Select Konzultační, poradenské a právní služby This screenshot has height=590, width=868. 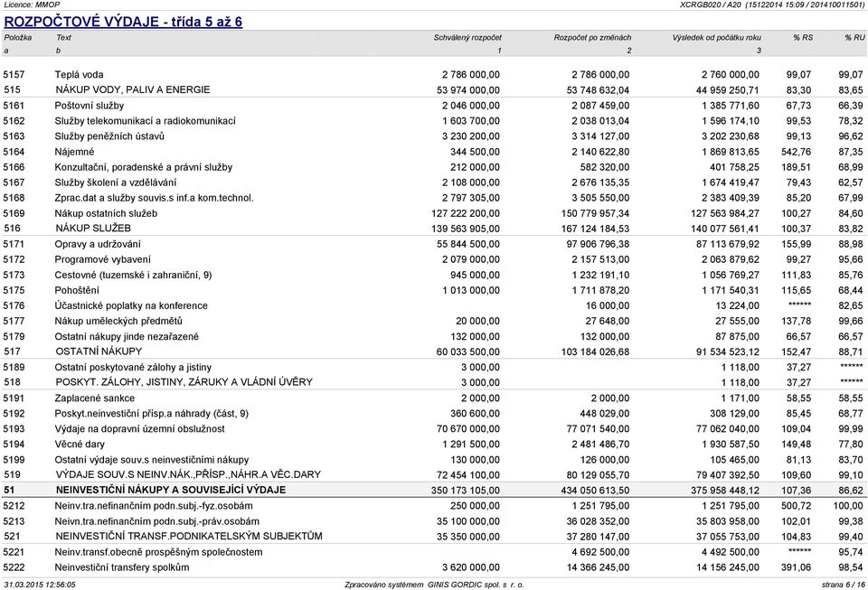click(144, 167)
